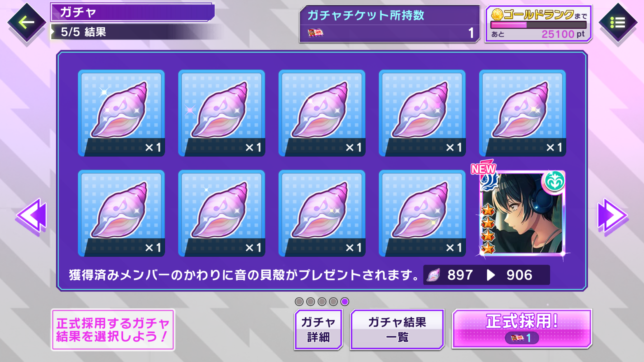The image size is (644, 362).
Task: Tap the teal attribute emblem on the new card
Action: [x=554, y=182]
